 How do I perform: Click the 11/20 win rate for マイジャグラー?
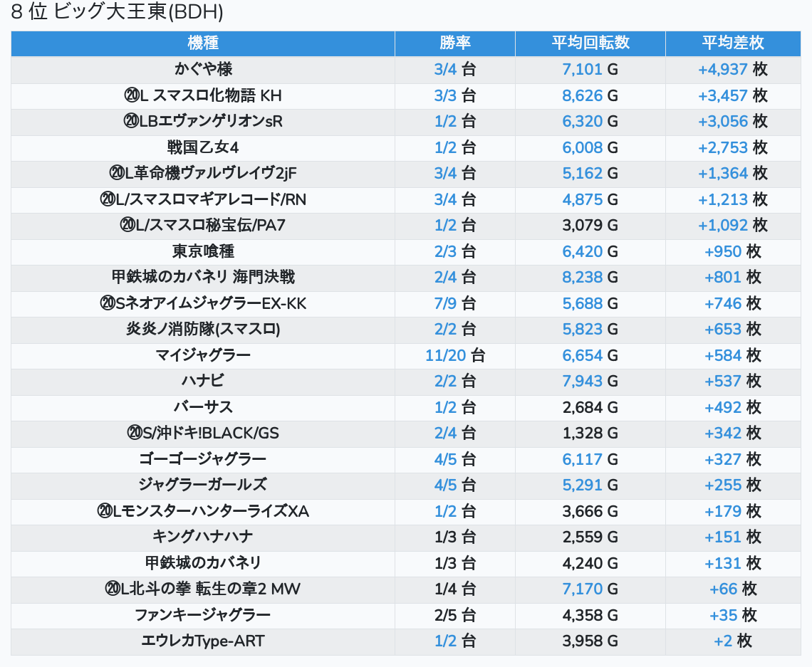point(445,355)
